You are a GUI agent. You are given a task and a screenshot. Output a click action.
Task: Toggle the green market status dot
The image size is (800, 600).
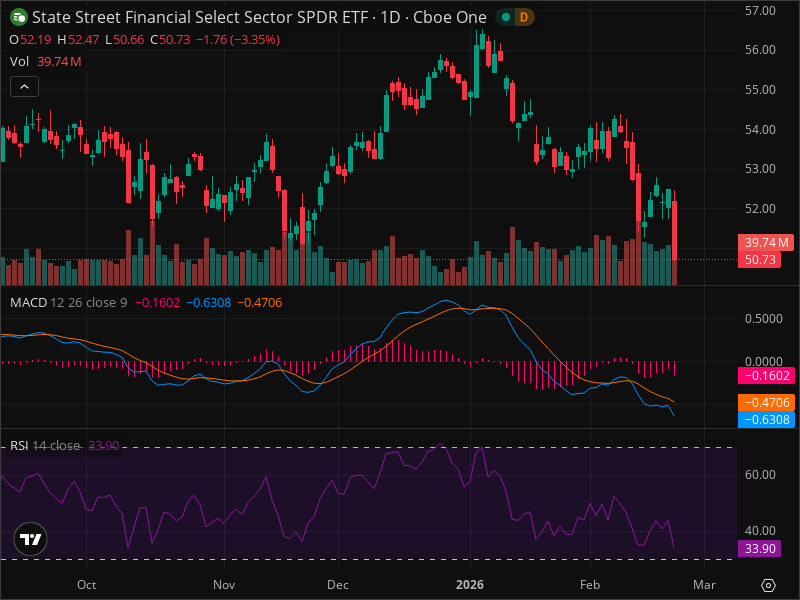click(506, 17)
